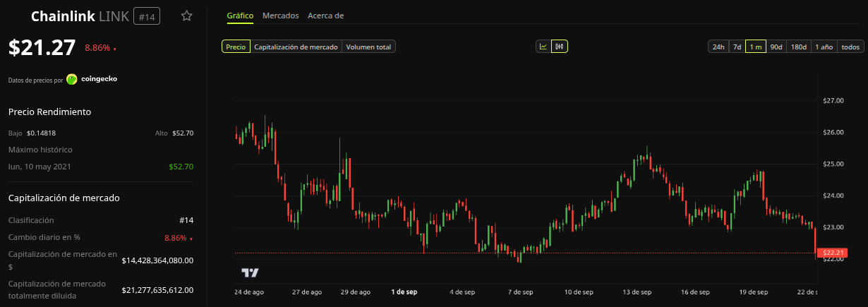
Task: Switch to candlestick chart view icon
Action: coord(560,47)
